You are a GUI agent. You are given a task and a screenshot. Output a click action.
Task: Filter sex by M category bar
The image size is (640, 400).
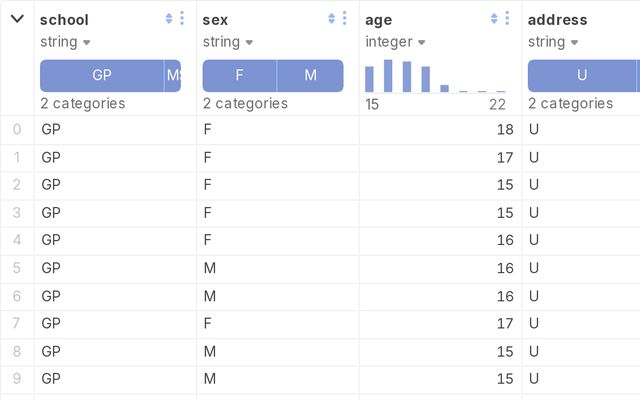click(x=310, y=76)
